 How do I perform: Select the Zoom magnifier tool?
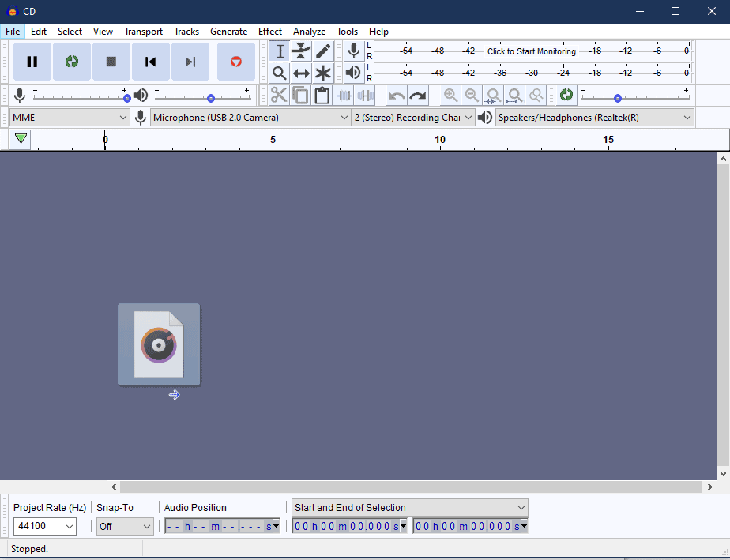(x=280, y=73)
